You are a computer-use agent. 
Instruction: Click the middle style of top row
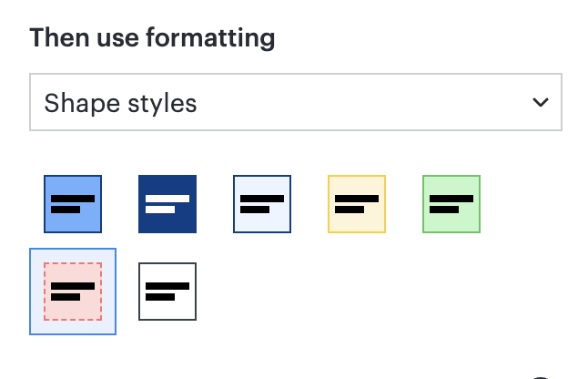tap(262, 204)
